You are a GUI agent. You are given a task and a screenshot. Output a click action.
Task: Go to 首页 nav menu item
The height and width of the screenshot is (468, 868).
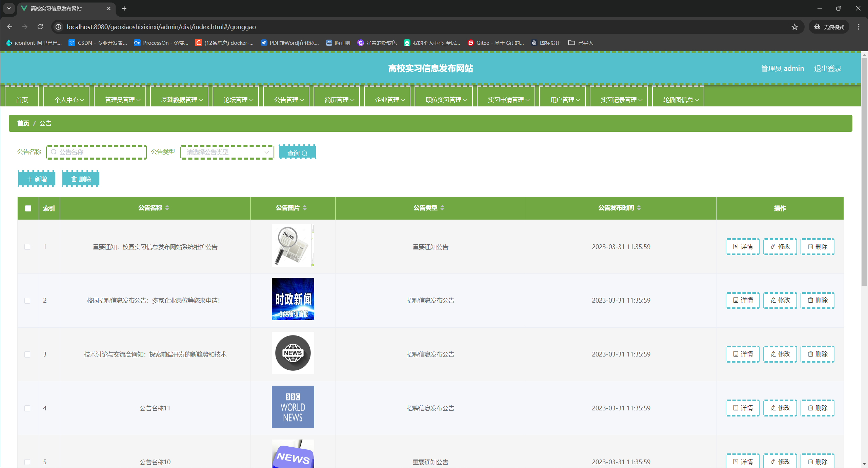[22, 100]
